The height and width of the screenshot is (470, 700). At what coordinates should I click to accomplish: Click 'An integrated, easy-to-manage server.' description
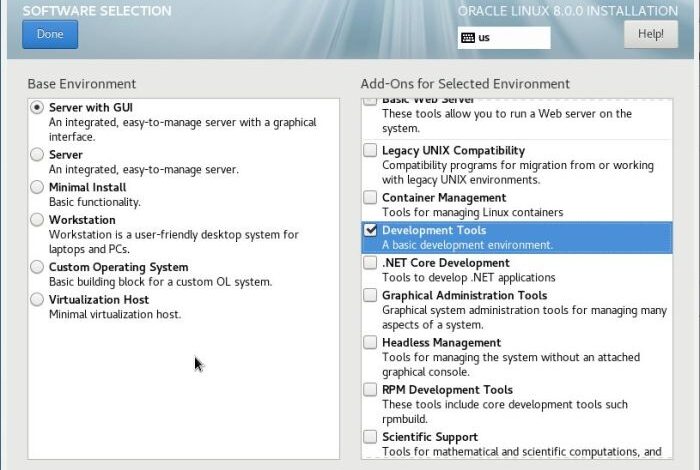pos(144,170)
